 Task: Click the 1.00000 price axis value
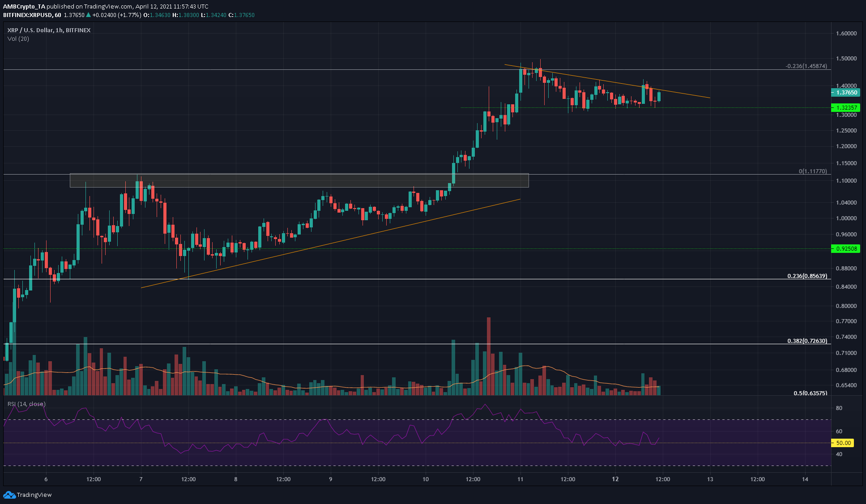[x=846, y=218]
